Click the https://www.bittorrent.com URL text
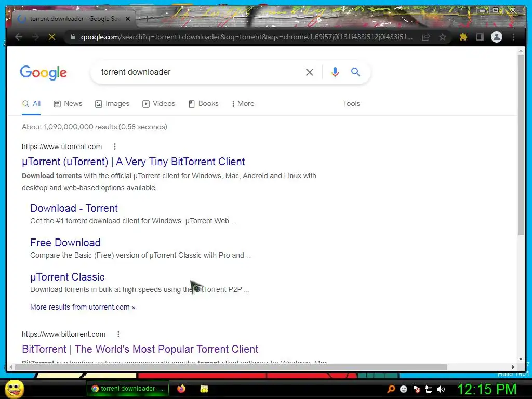 (63, 334)
